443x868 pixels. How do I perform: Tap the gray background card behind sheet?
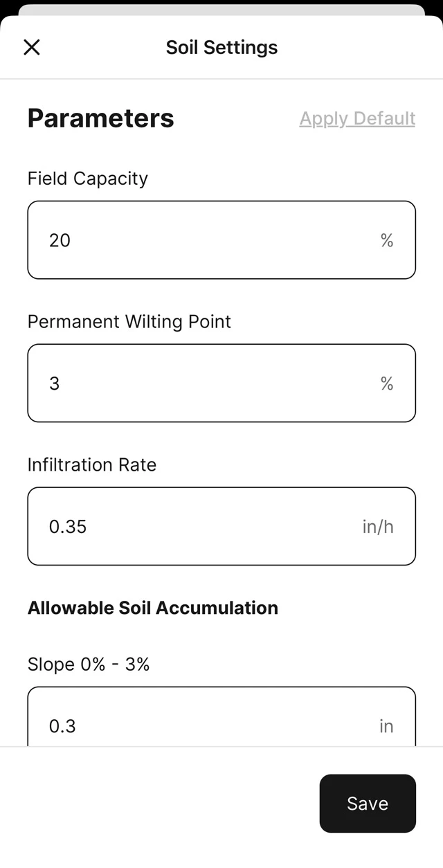click(221, 10)
